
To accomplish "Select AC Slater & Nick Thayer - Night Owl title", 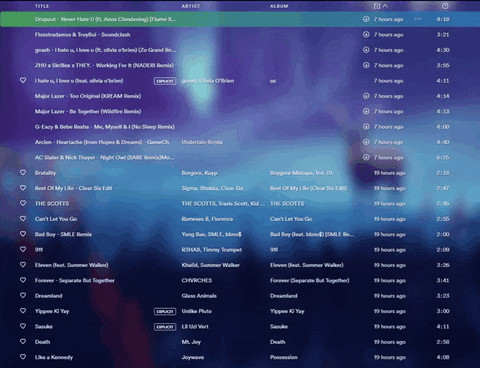I will point(104,157).
